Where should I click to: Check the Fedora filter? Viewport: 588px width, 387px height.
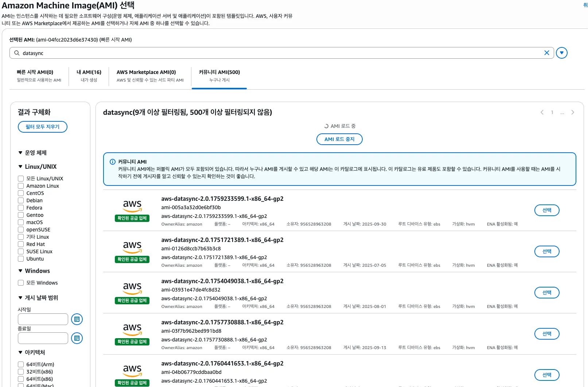tap(21, 208)
